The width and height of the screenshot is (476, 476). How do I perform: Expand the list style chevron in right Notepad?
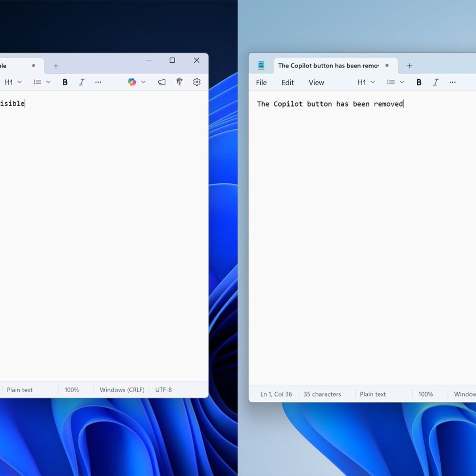click(402, 82)
